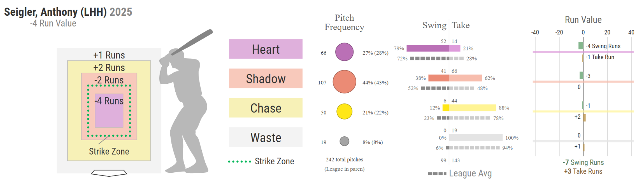This screenshot has height=180, width=644.
Task: Click the Chase 88% take bar
Action: [x=472, y=108]
